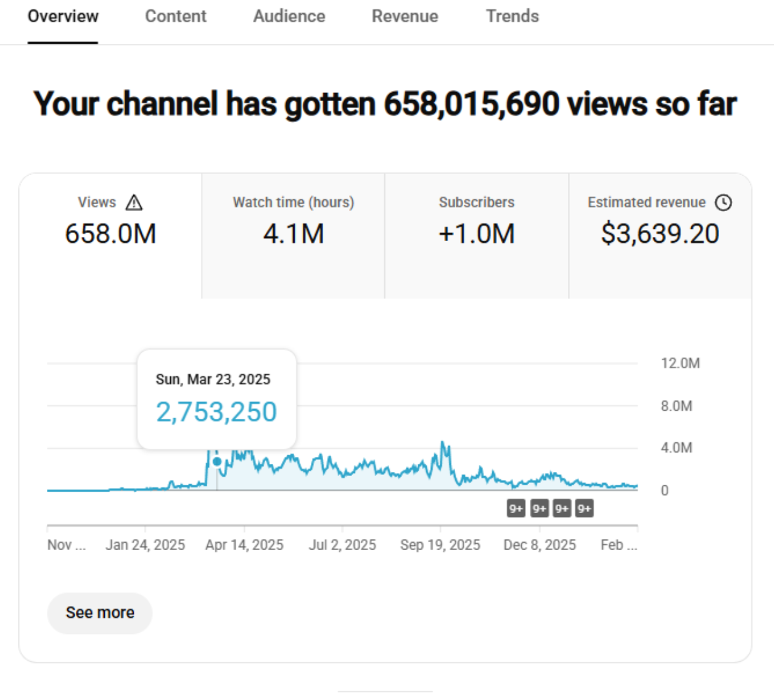Open the leftmost 9+ video marker badge
The width and height of the screenshot is (774, 700).
[x=516, y=509]
